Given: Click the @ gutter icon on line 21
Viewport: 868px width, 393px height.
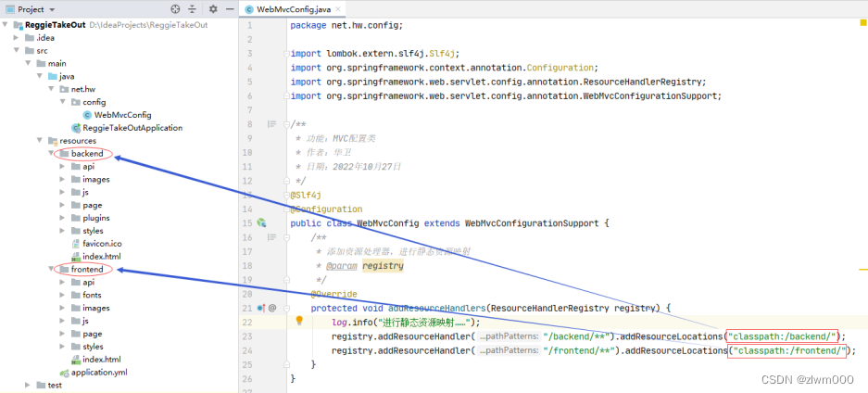Looking at the screenshot, I should click(x=272, y=308).
